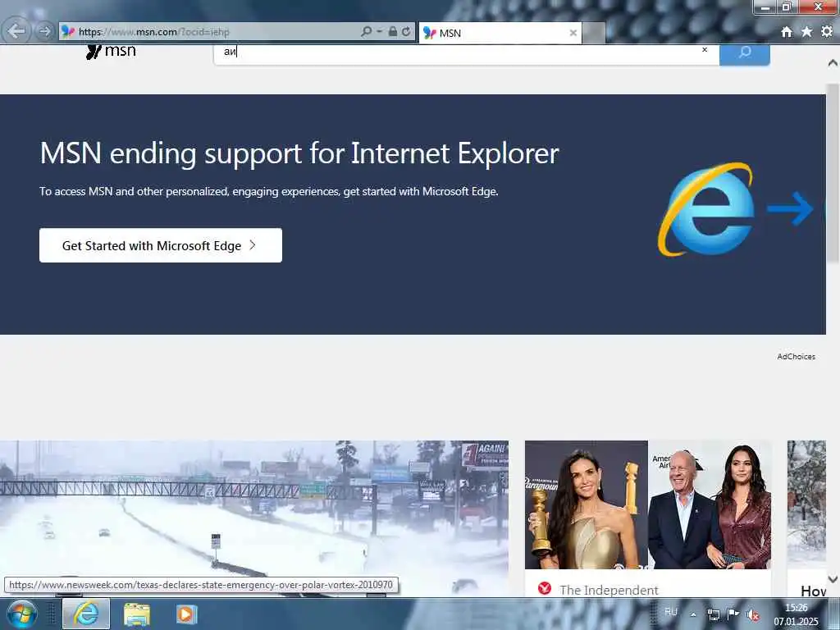Click the vertical scrollbar thumb
This screenshot has width=840, height=630.
pyautogui.click(x=833, y=173)
